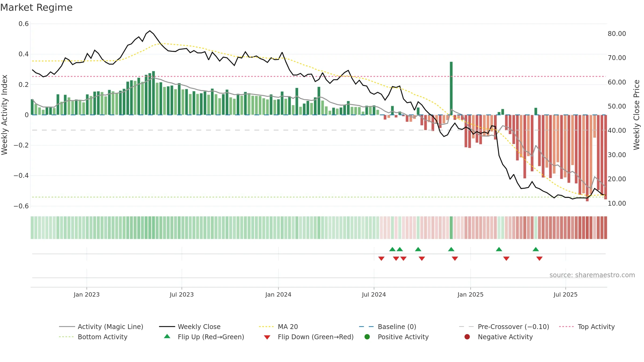This screenshot has width=644, height=362.
Task: Click the 0.4 left axis tick label
Action: pyautogui.click(x=24, y=54)
